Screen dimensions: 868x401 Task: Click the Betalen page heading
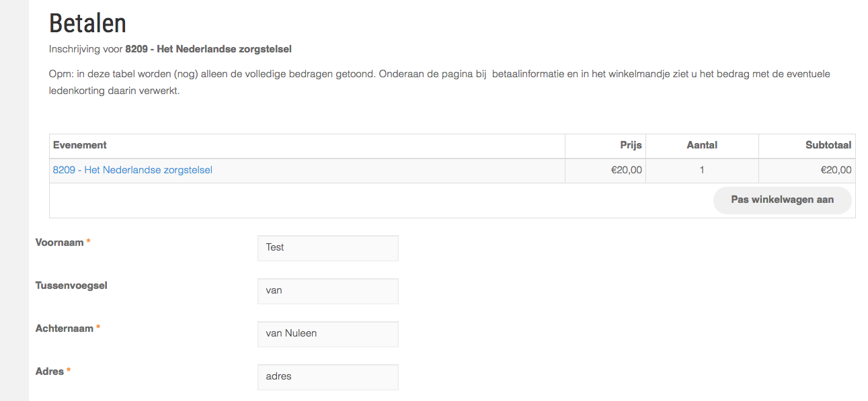tap(87, 24)
